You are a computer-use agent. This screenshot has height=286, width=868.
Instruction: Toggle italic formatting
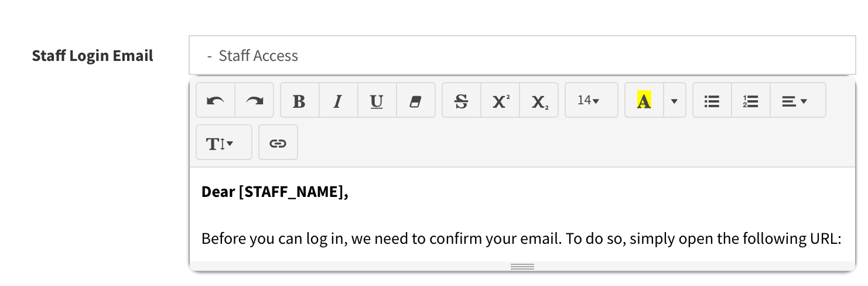tap(338, 101)
